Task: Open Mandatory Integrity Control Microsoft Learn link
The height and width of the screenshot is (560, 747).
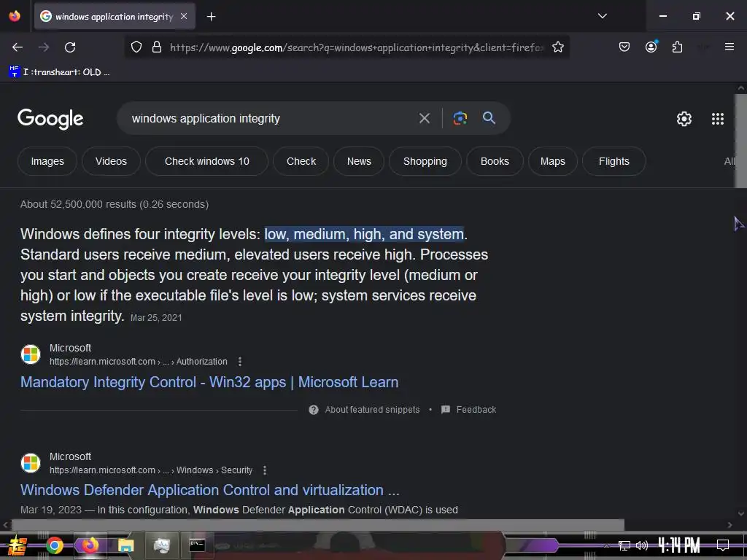Action: (x=209, y=382)
